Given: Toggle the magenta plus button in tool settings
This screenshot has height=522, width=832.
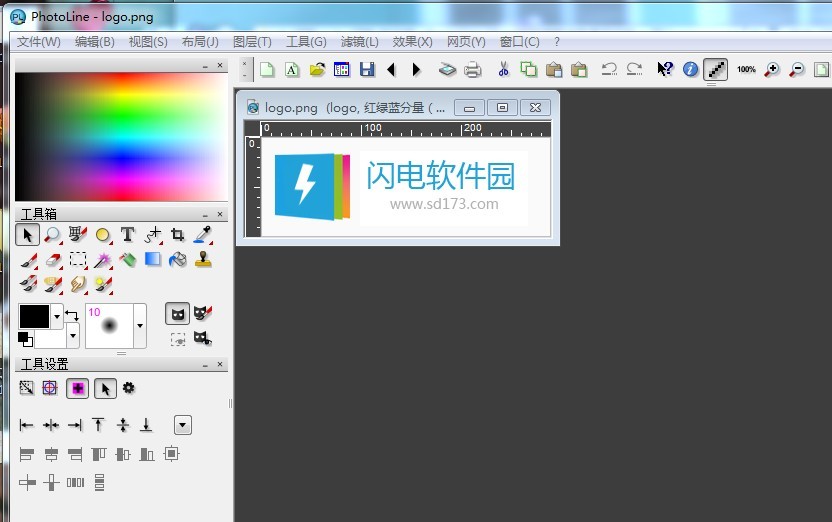Looking at the screenshot, I should pyautogui.click(x=77, y=388).
